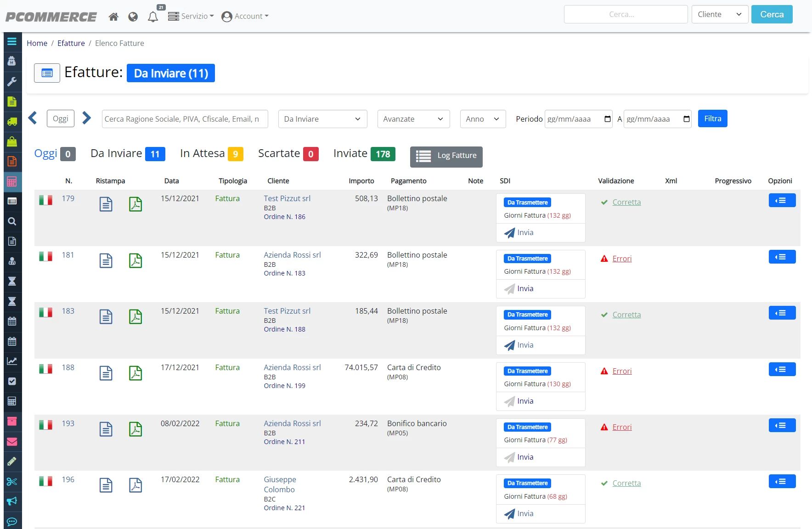
Task: Open Log Fatture
Action: 446,157
